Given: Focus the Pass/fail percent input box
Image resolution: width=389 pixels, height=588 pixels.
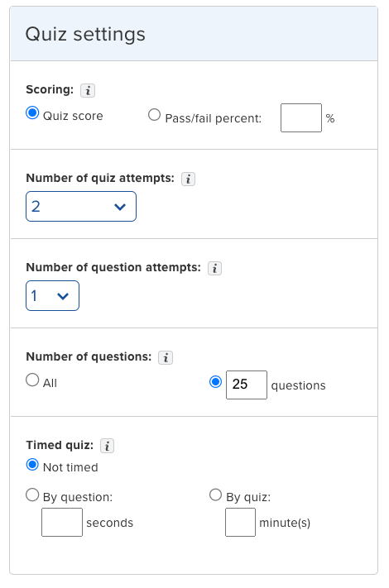Looking at the screenshot, I should click(x=301, y=117).
